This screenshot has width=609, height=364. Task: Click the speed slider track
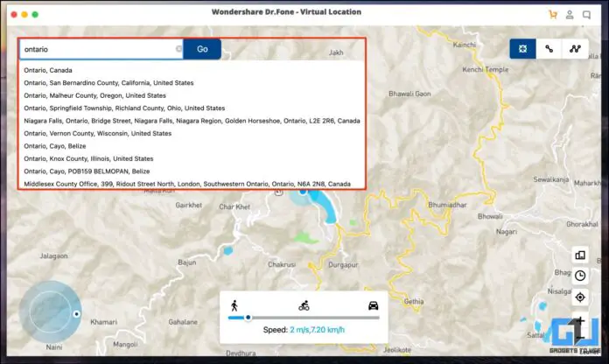click(304, 318)
